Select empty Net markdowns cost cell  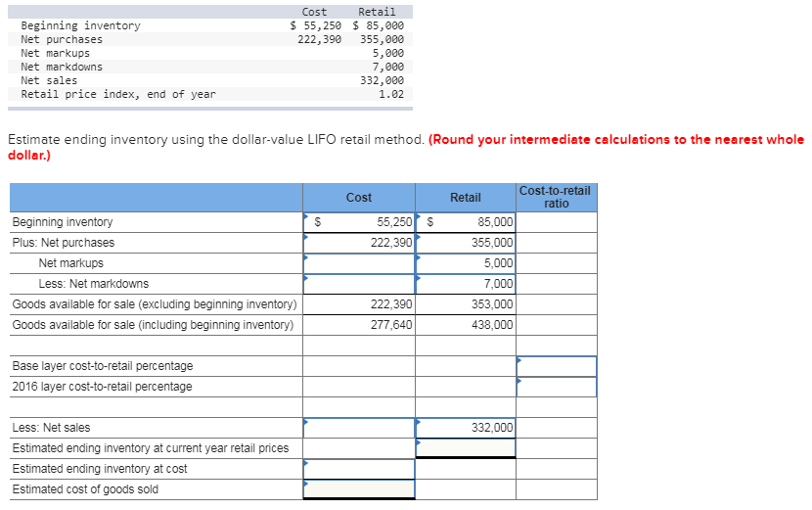359,284
